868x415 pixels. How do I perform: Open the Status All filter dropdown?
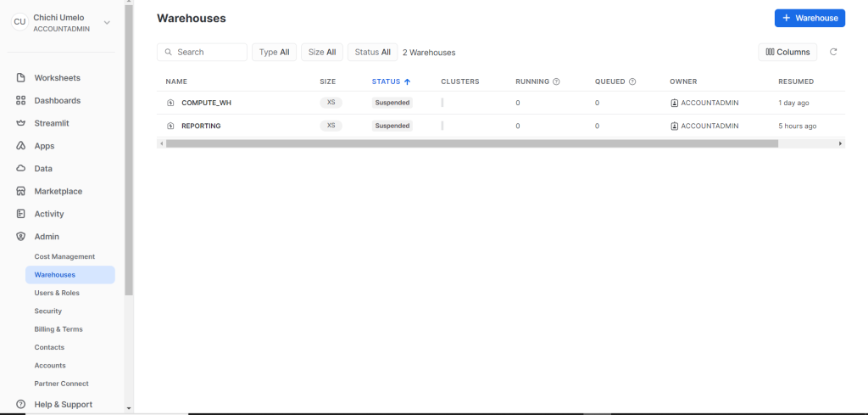coord(372,52)
